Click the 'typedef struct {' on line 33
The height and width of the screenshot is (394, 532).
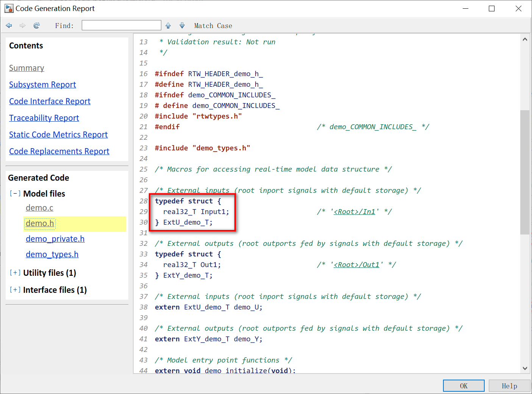click(x=188, y=254)
